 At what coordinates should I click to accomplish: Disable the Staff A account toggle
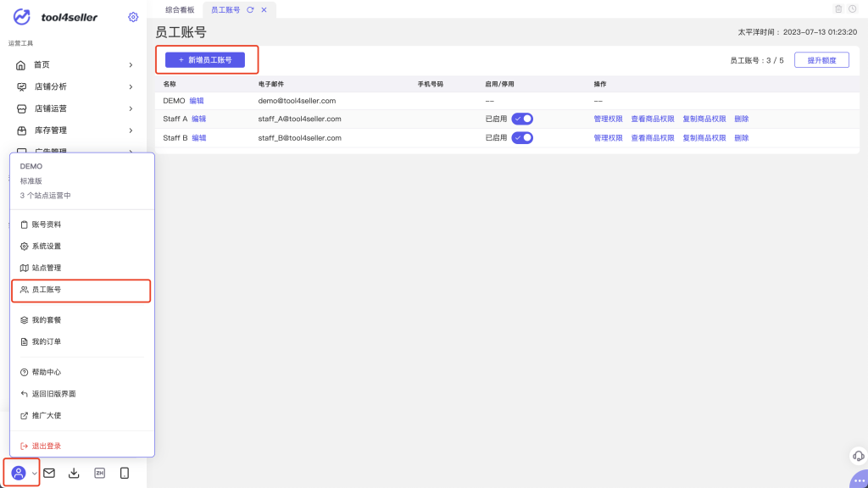click(522, 119)
